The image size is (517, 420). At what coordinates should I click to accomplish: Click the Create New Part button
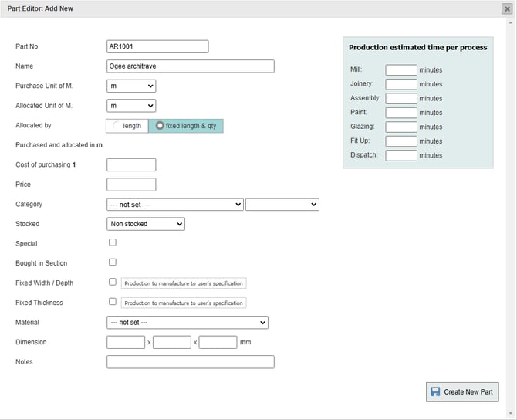462,391
